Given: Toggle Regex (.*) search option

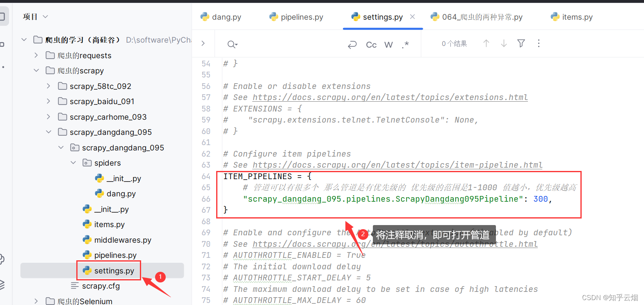Looking at the screenshot, I should [405, 45].
